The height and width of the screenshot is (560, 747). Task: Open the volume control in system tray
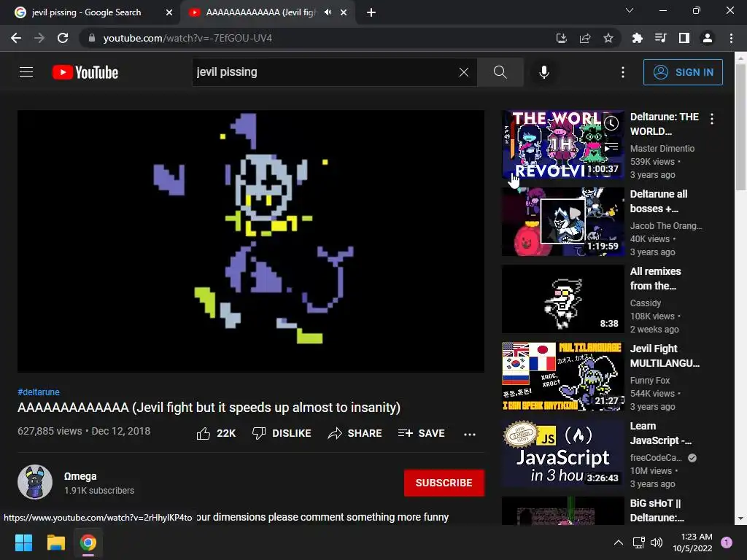point(657,542)
